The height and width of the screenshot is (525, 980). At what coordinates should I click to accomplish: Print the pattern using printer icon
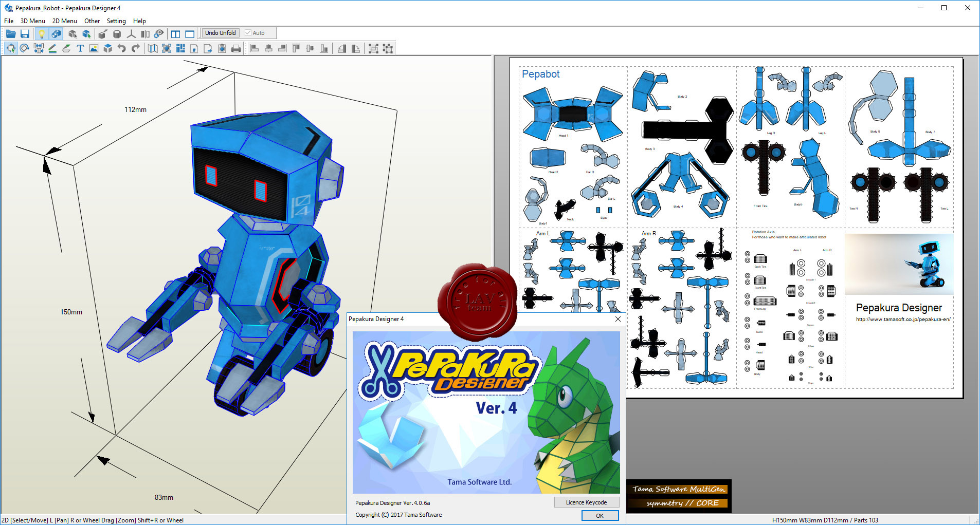(x=236, y=48)
